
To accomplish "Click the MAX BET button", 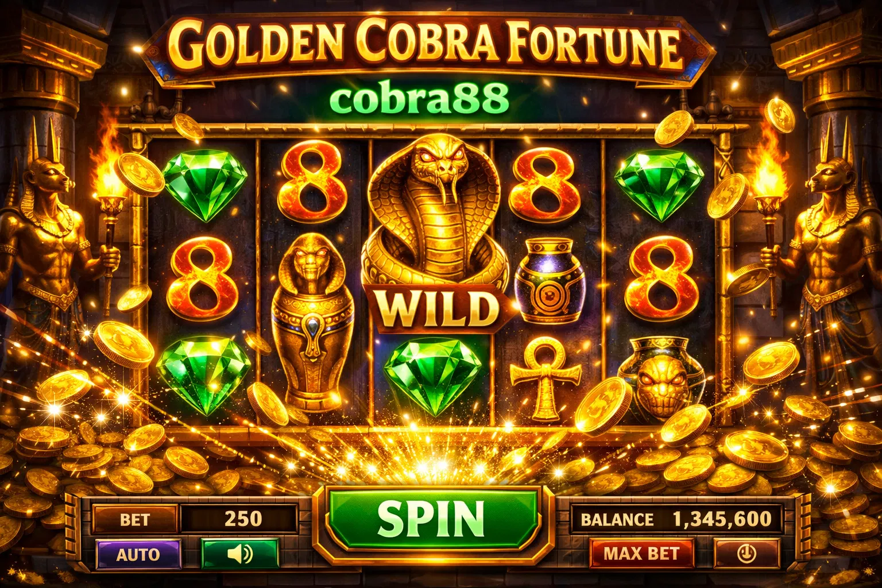I will click(x=641, y=554).
